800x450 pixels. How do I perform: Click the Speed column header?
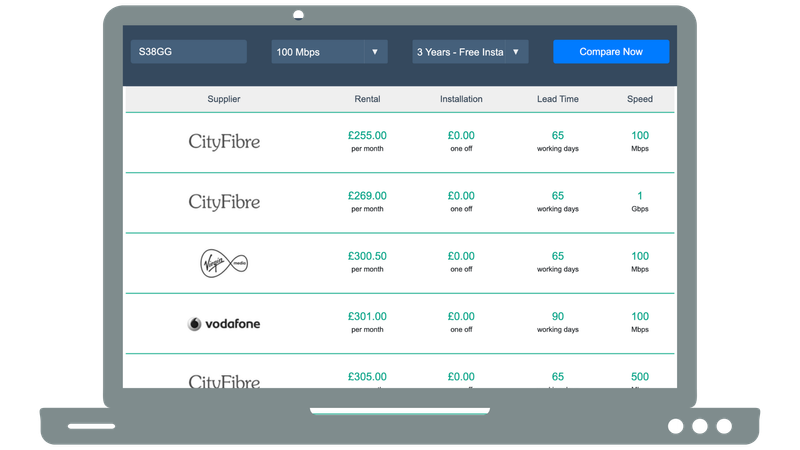point(640,99)
